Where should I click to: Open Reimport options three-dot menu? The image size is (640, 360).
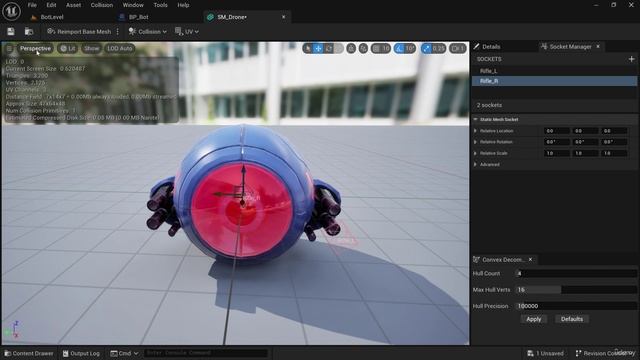[118, 31]
